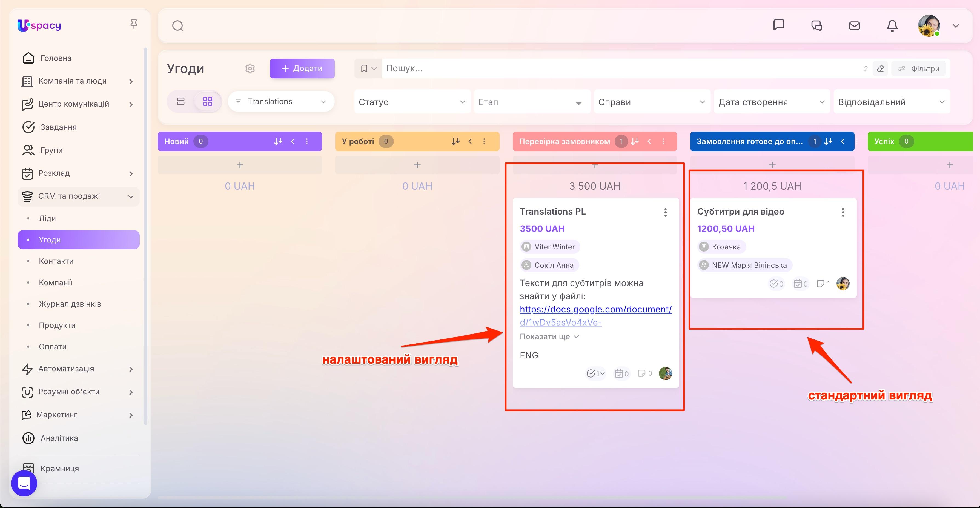Image resolution: width=980 pixels, height=508 pixels.
Task: Open the chat bubble icon in top bar
Action: [779, 25]
